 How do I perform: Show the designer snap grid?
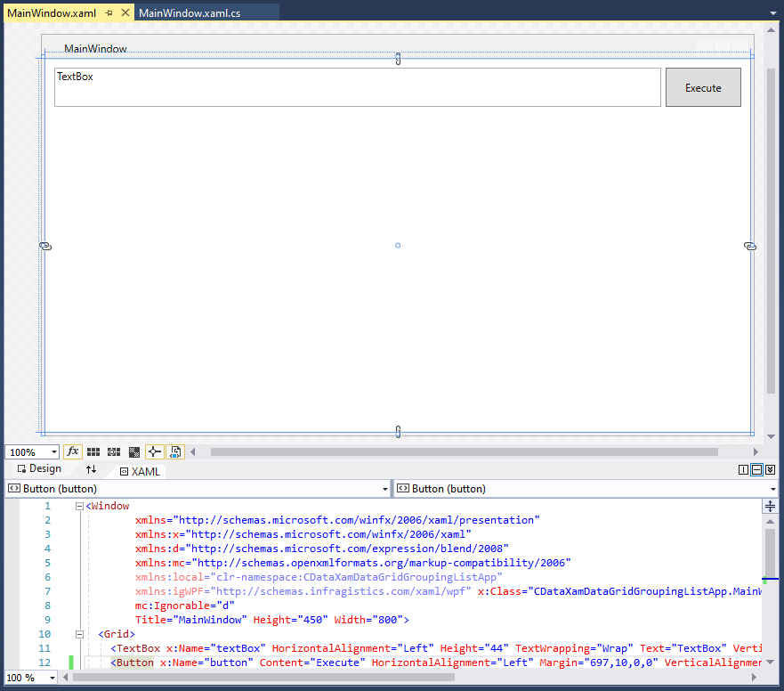93,452
